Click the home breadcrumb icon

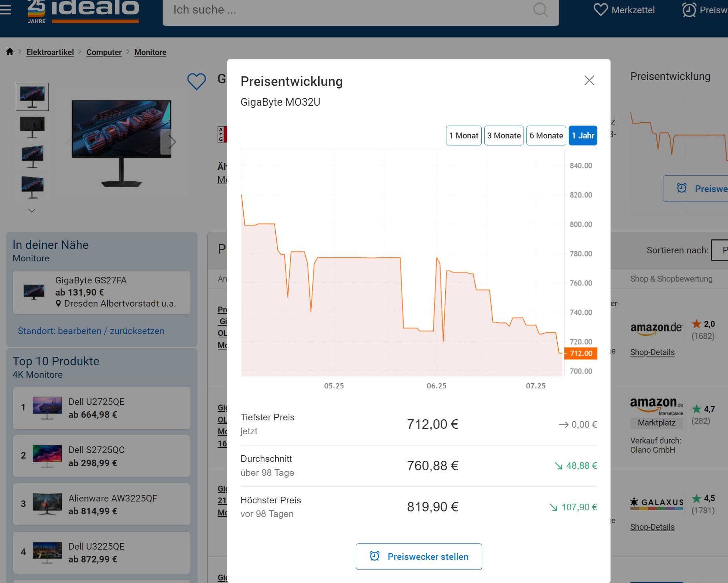tap(10, 52)
